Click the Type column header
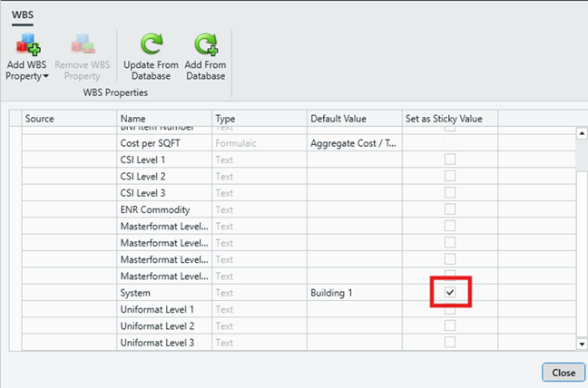588x388 pixels. (x=259, y=119)
